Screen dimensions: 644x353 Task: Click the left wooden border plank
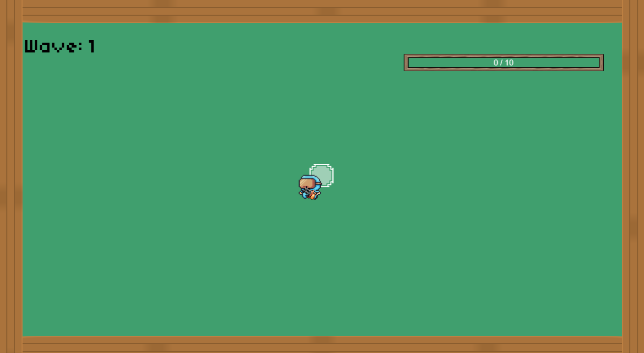tap(10, 176)
